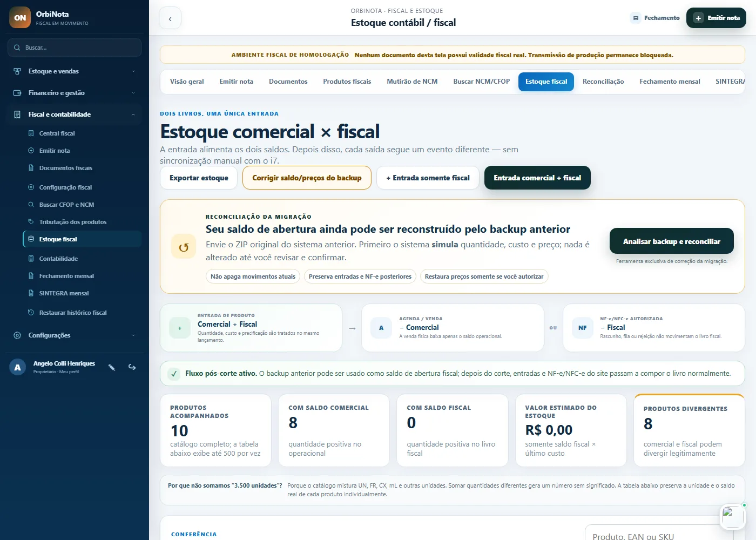Click the Entrada comercial + fiscal button
Image resolution: width=756 pixels, height=540 pixels.
(537, 178)
